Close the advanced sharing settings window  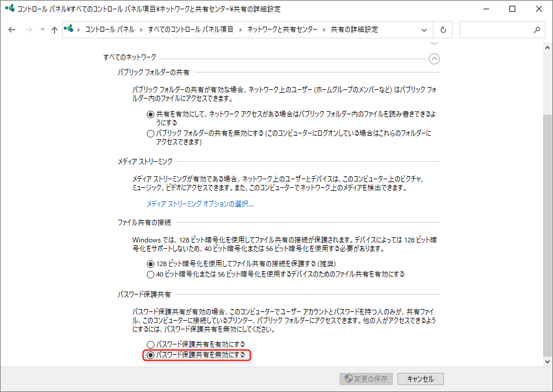(539, 9)
